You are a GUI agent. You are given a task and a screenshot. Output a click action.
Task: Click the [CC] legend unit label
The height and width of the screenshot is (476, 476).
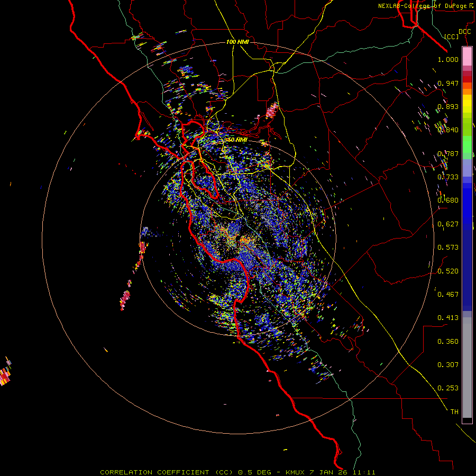point(452,36)
